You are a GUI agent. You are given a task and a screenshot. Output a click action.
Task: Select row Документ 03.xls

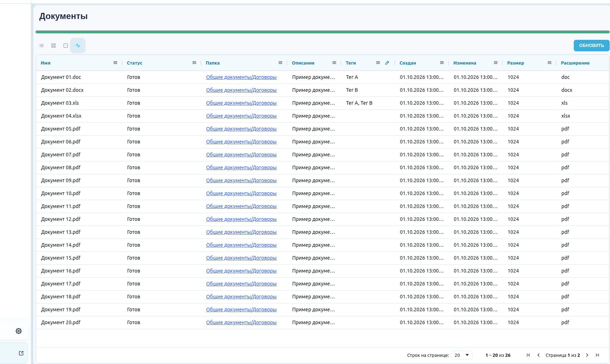323,103
